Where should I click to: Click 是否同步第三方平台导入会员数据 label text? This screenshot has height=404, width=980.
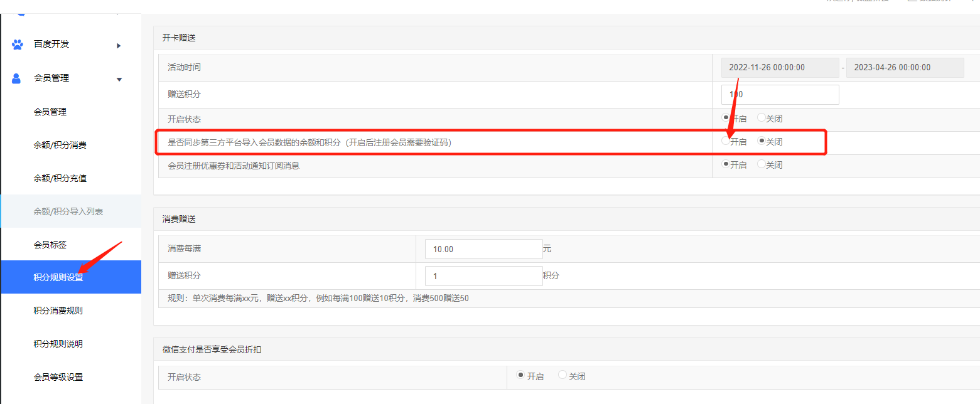pos(310,142)
